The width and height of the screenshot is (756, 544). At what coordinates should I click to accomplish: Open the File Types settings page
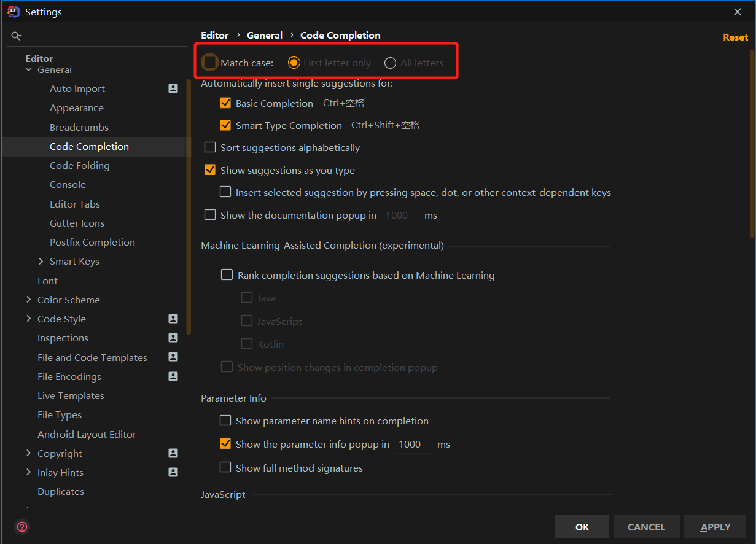(60, 414)
